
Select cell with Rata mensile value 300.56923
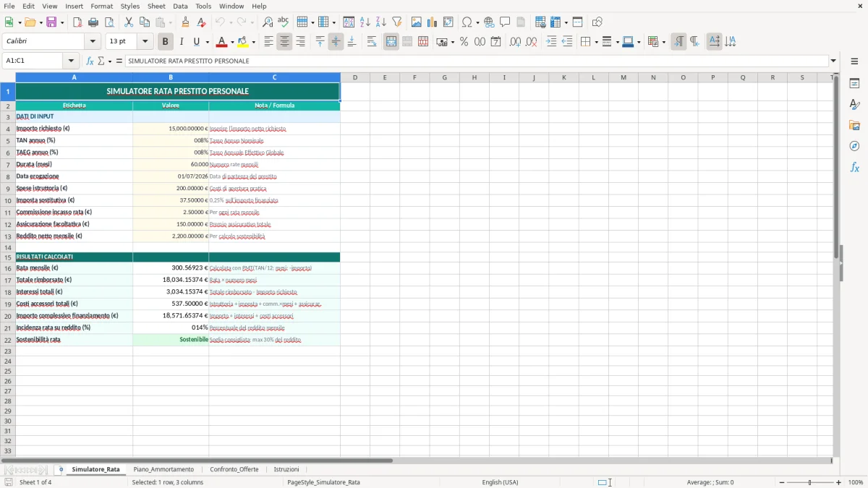171,268
